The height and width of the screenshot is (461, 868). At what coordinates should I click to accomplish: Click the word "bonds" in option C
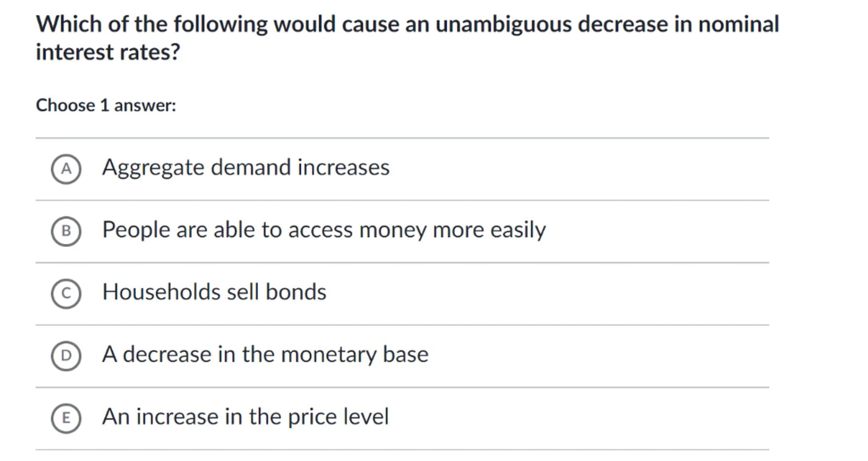296,292
